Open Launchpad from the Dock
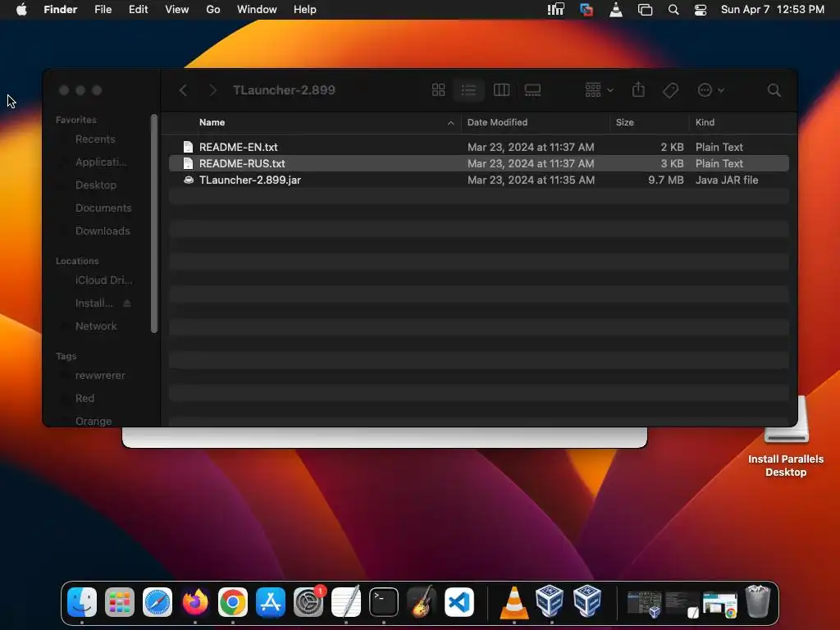The width and height of the screenshot is (840, 630). coord(120,602)
